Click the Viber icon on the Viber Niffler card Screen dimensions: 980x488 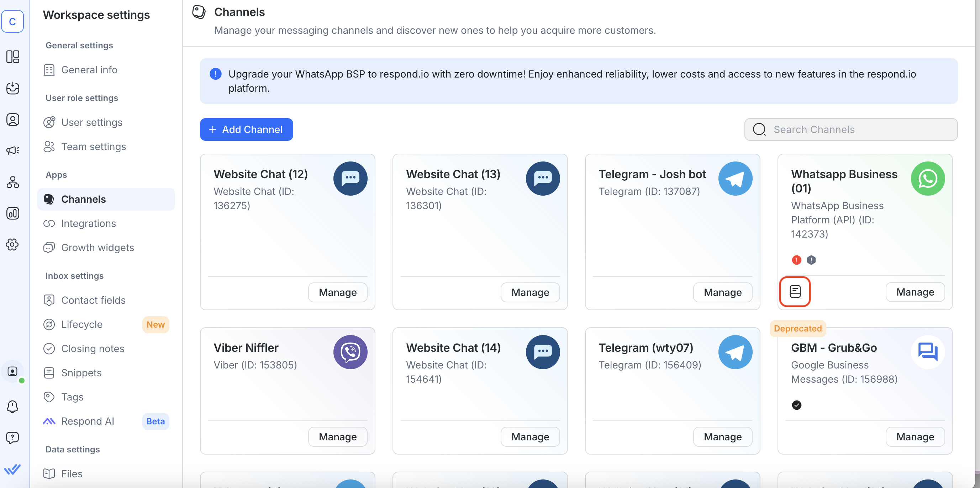350,352
